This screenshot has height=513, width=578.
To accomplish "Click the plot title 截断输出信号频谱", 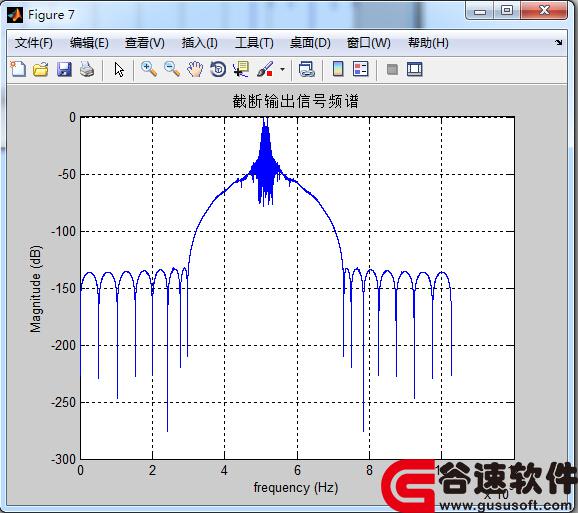I will click(296, 101).
